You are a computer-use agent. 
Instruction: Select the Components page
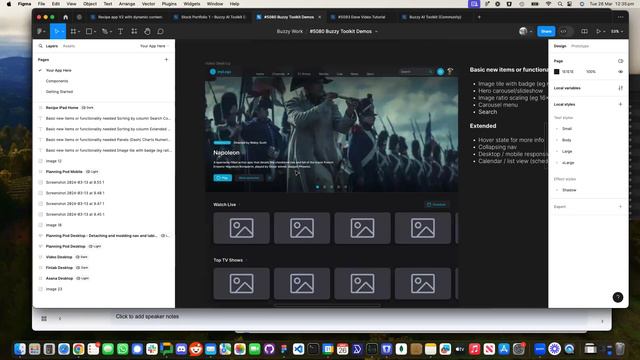point(57,81)
